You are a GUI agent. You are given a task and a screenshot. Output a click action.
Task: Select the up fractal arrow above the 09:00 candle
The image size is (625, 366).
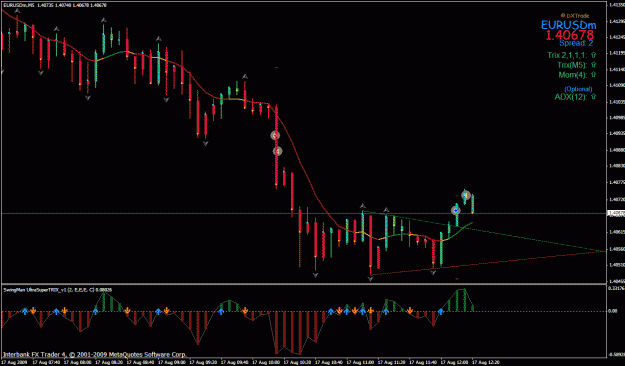159,39
